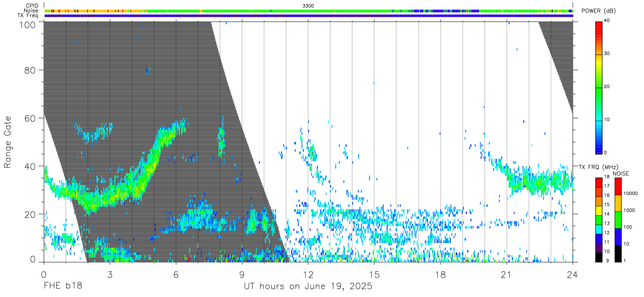Image resolution: width=644 pixels, height=297 pixels.
Task: Click the Noise row label above the plot
Action: (31, 10)
